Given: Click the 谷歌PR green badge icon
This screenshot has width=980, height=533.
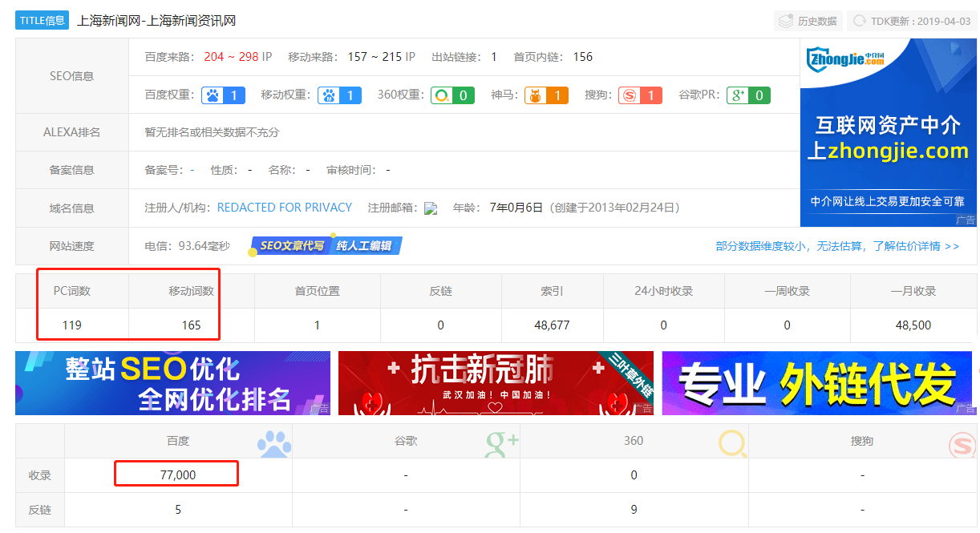Looking at the screenshot, I should (739, 95).
